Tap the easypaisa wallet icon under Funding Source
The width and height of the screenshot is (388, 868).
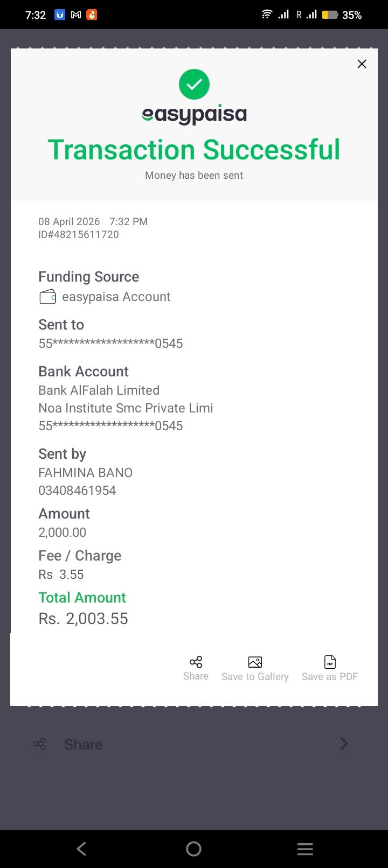(x=47, y=297)
